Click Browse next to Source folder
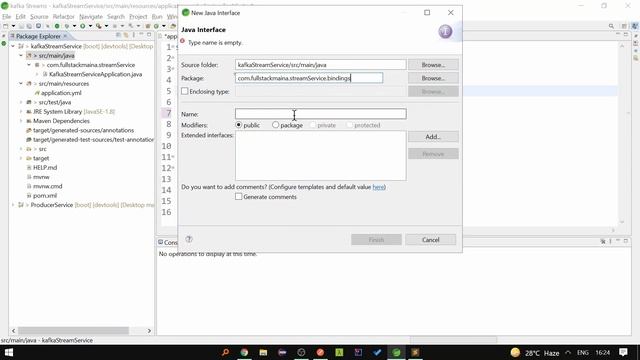640x360 pixels. [433, 65]
